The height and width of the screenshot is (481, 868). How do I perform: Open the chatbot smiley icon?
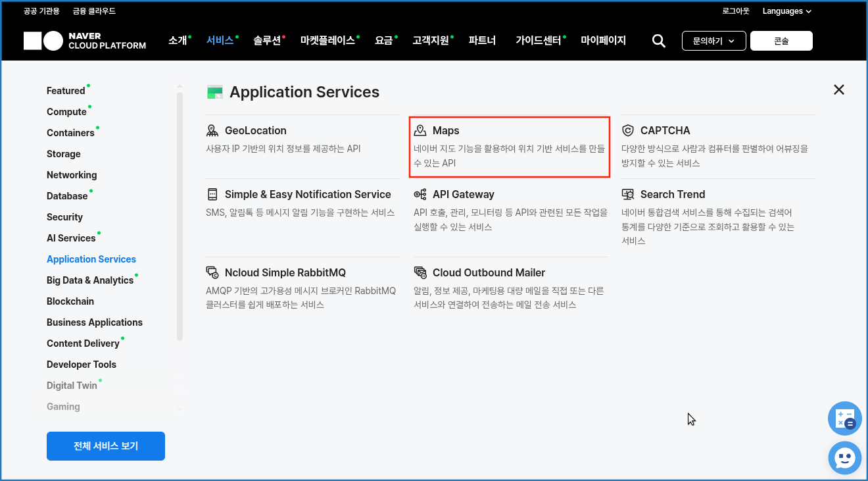coord(844,457)
